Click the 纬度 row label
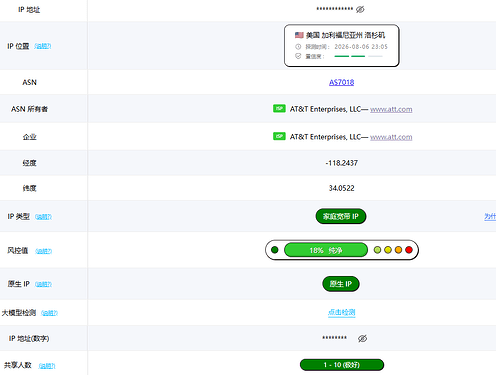This screenshot has height=375, width=496. [x=29, y=188]
